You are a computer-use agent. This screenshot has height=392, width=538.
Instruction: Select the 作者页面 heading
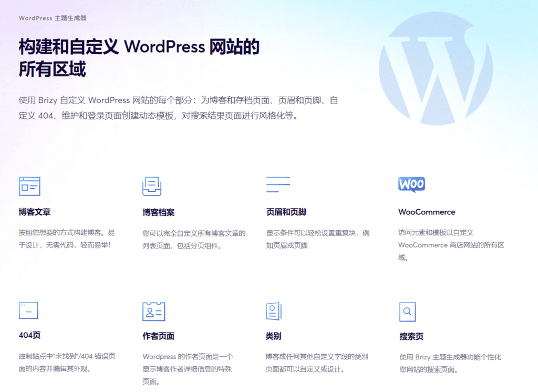tap(159, 336)
